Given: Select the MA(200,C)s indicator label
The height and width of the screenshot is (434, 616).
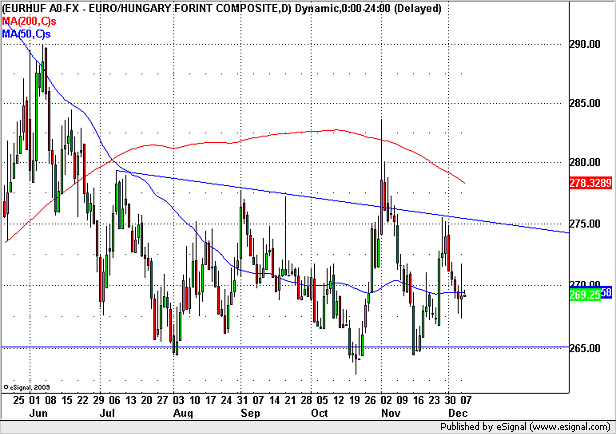Looking at the screenshot, I should pyautogui.click(x=29, y=21).
